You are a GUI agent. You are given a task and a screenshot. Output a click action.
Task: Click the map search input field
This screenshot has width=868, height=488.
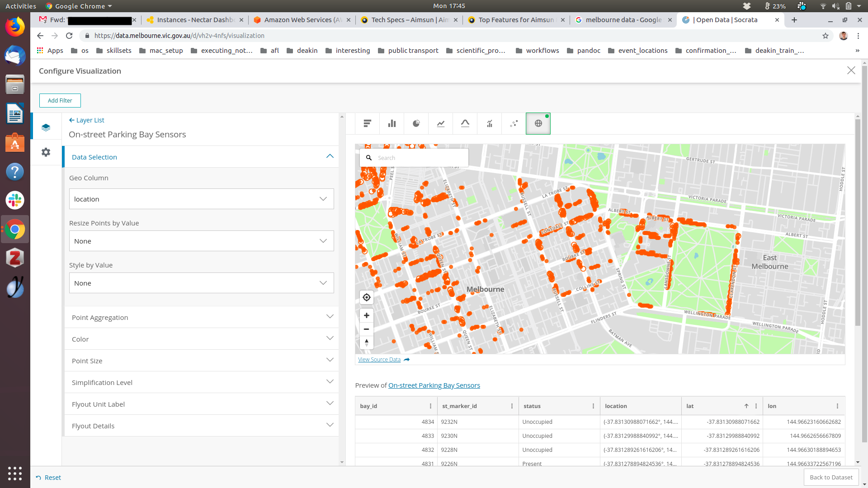pyautogui.click(x=420, y=158)
